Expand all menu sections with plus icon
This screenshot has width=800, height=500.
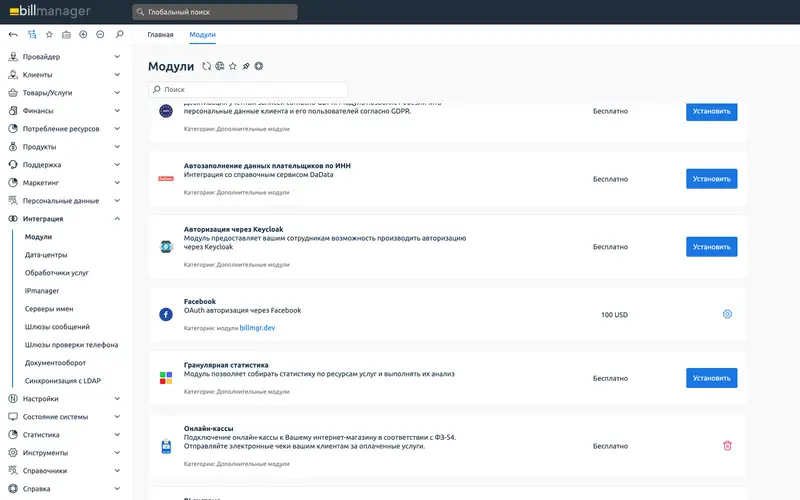point(83,34)
